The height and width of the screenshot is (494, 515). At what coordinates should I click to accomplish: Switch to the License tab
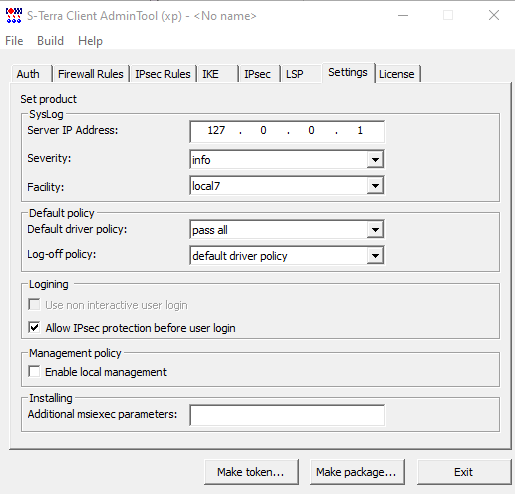point(397,74)
